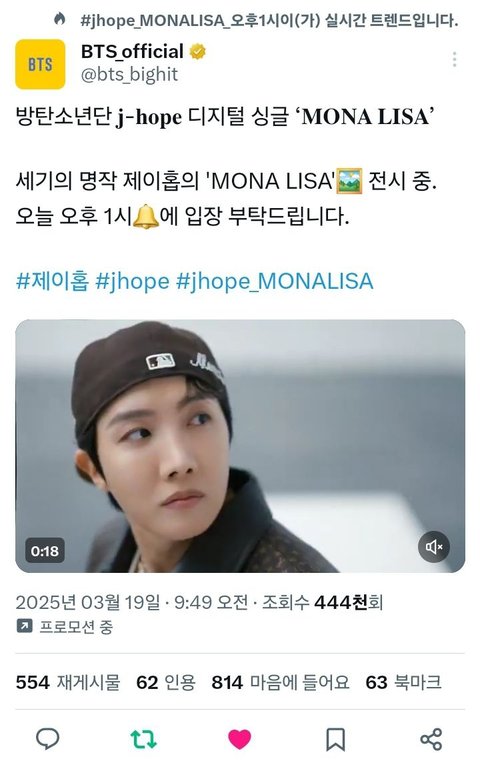
Task: View the 554 reposts list
Action: 68,682
